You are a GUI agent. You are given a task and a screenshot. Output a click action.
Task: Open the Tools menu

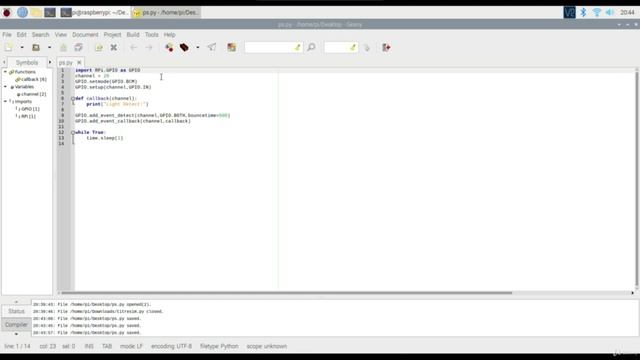click(x=151, y=35)
